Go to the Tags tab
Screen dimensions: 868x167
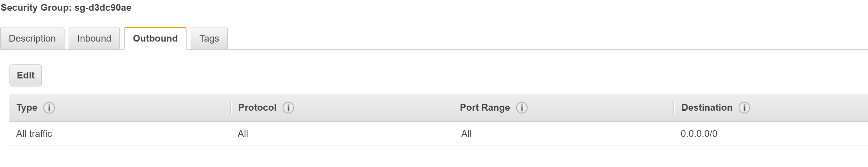point(209,39)
